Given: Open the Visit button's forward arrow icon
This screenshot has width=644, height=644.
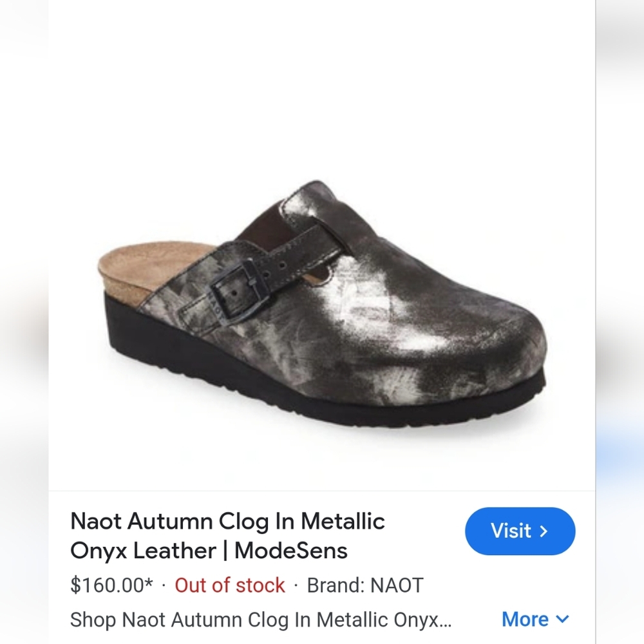Looking at the screenshot, I should pyautogui.click(x=544, y=531).
